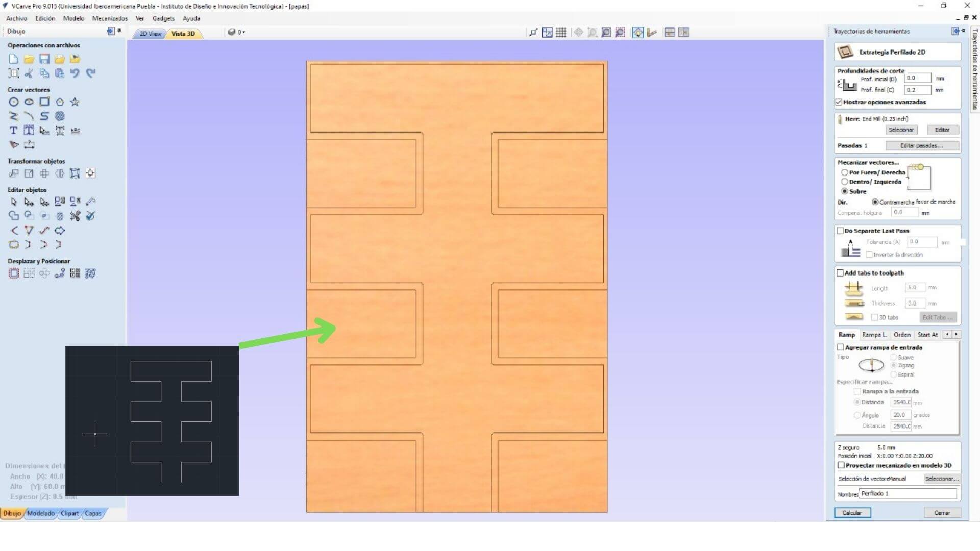980x551 pixels.
Task: Click the Offset vectors icon in Desplazar y Posicionar
Action: point(14,273)
